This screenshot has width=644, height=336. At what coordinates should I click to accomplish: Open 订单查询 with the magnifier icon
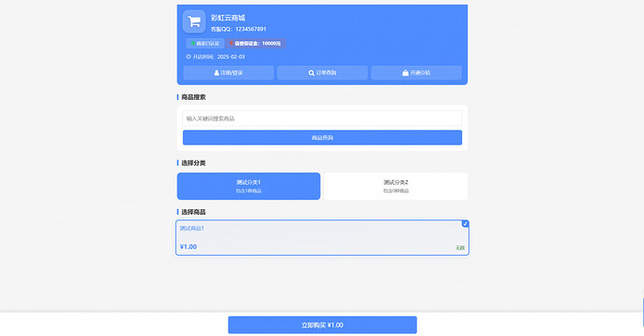[322, 73]
